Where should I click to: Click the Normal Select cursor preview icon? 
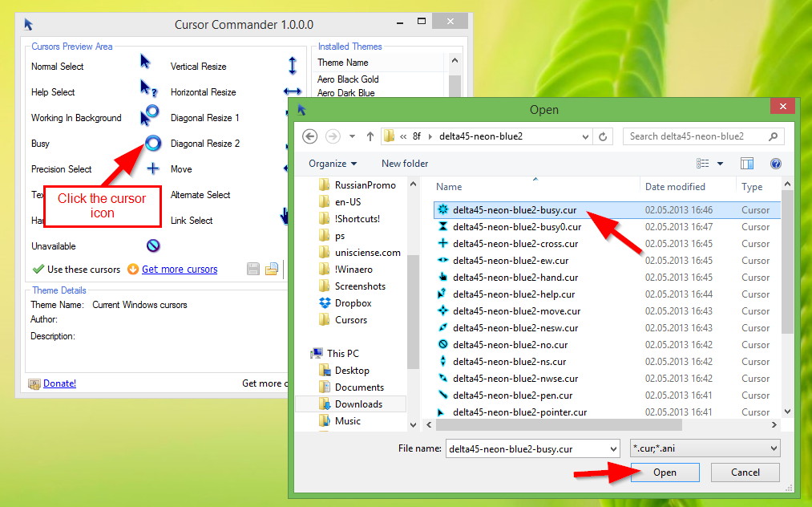click(x=145, y=61)
